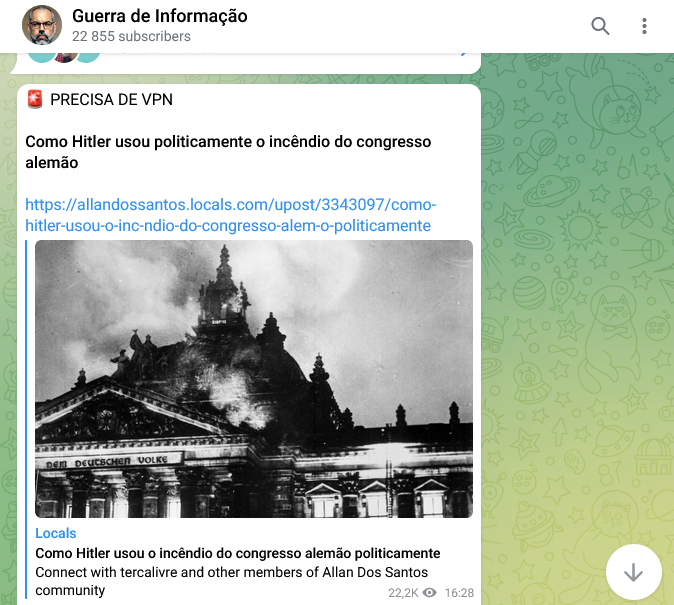Click the eye views icon

[x=429, y=593]
